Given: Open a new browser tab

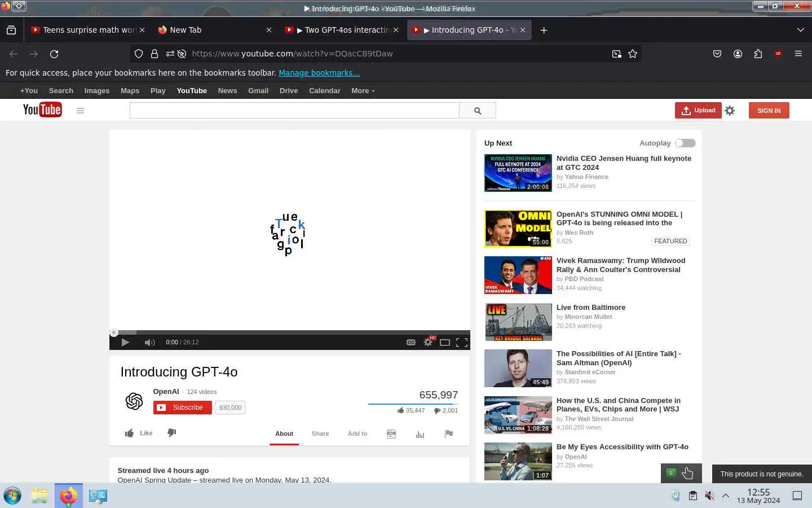Looking at the screenshot, I should click(x=544, y=30).
